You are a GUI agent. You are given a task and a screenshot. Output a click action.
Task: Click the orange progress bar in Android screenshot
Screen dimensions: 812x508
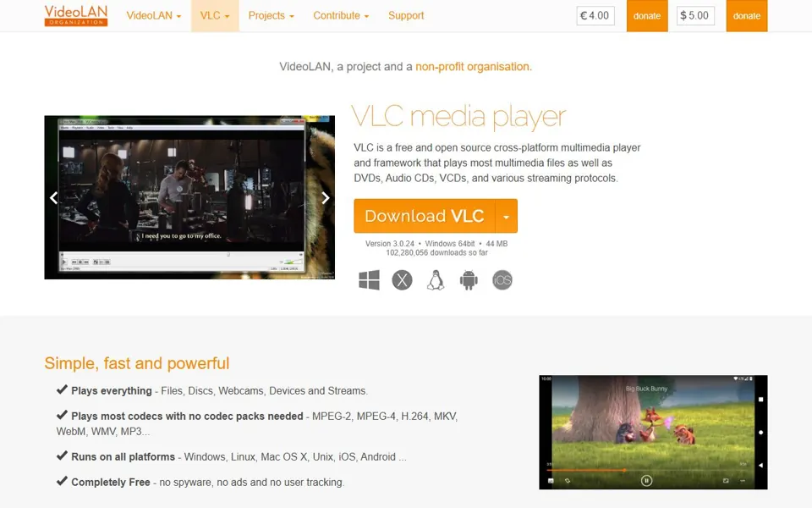tap(587, 470)
